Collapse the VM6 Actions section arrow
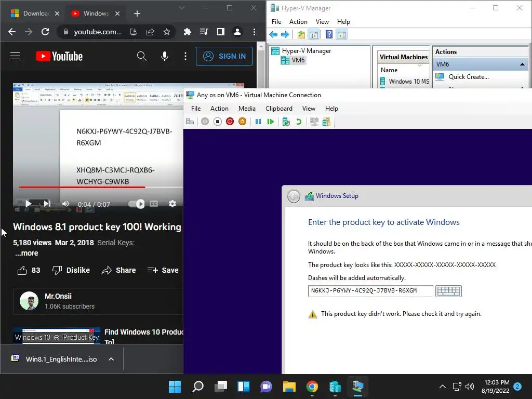This screenshot has height=399, width=532. [522, 64]
